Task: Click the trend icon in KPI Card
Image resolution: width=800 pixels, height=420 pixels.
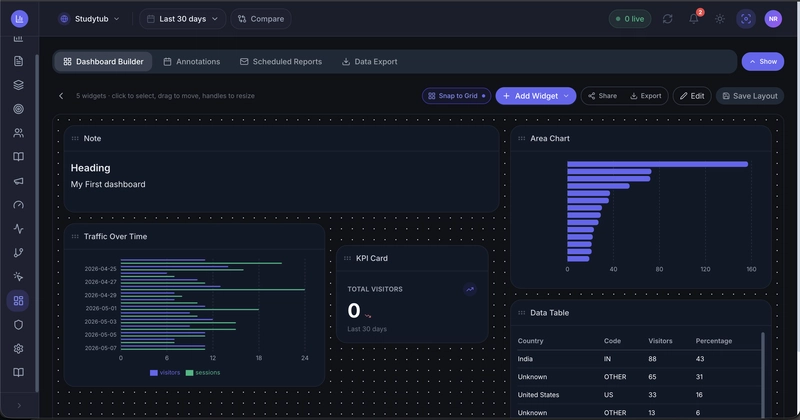Action: coord(470,289)
